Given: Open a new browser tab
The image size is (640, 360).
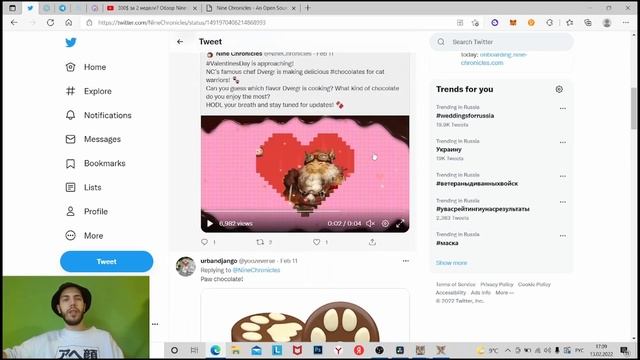Looking at the screenshot, I should coord(308,8).
